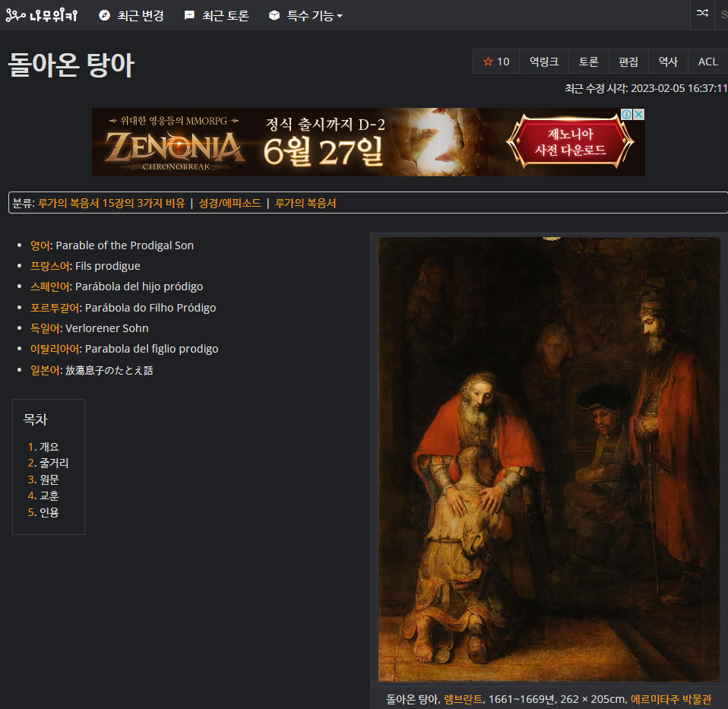728x709 pixels.
Task: Click the ad info icon
Action: pos(627,114)
